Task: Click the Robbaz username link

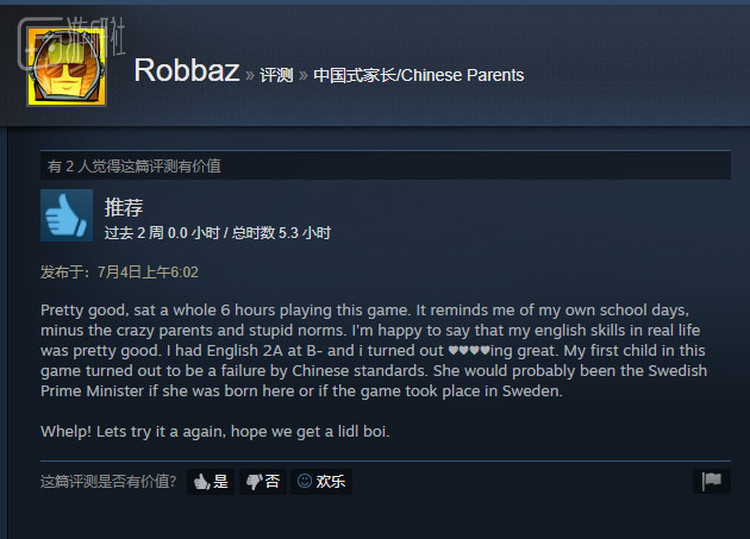Action: click(x=187, y=70)
